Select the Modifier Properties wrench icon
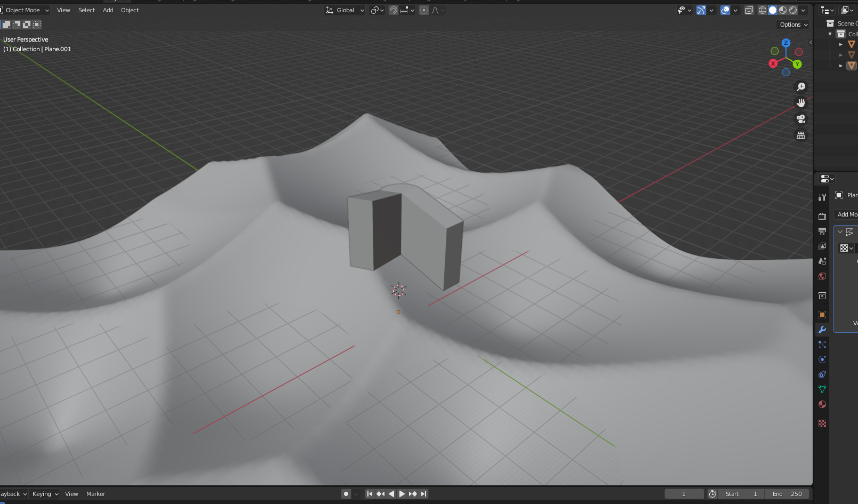858x504 pixels. (x=822, y=330)
